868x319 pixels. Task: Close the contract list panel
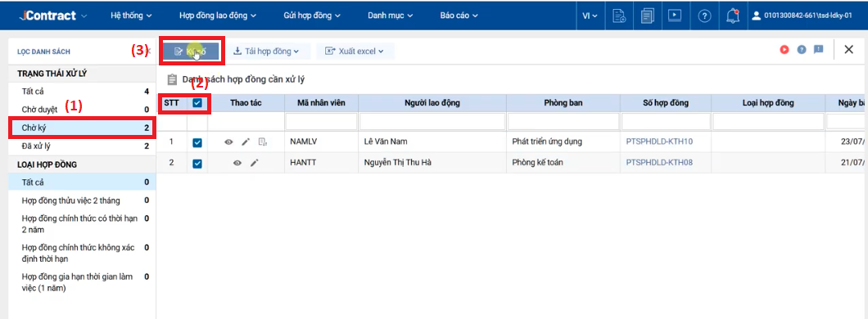point(848,50)
